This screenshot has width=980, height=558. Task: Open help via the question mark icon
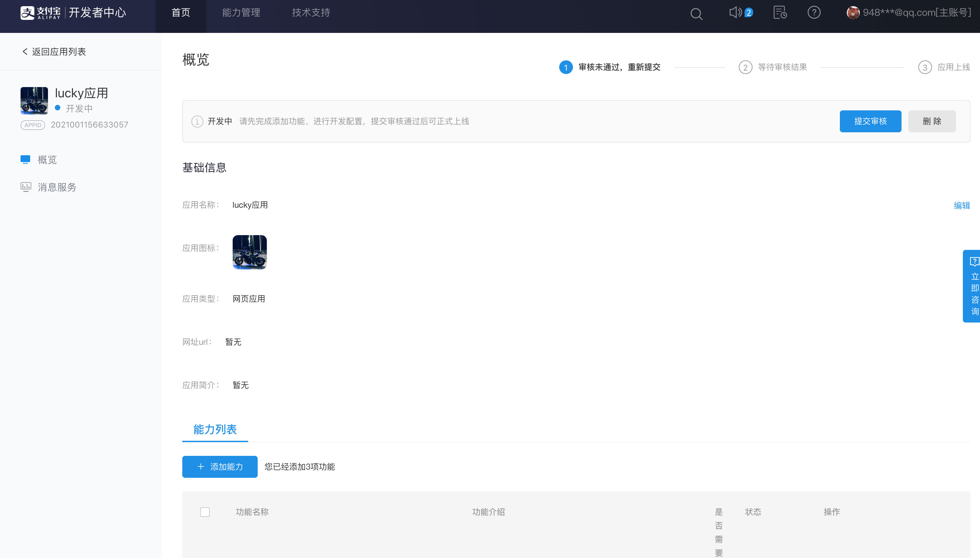pyautogui.click(x=814, y=13)
